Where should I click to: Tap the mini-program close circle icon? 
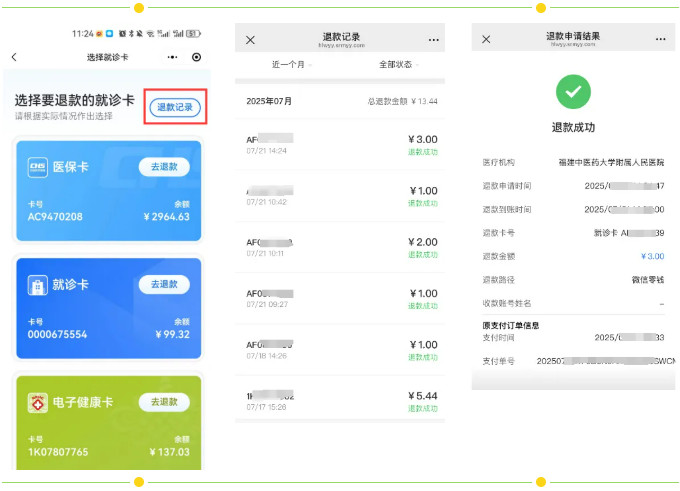[x=196, y=57]
